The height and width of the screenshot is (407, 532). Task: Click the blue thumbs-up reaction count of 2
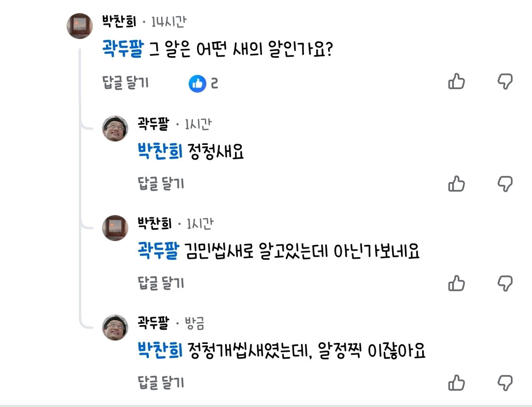[x=203, y=83]
